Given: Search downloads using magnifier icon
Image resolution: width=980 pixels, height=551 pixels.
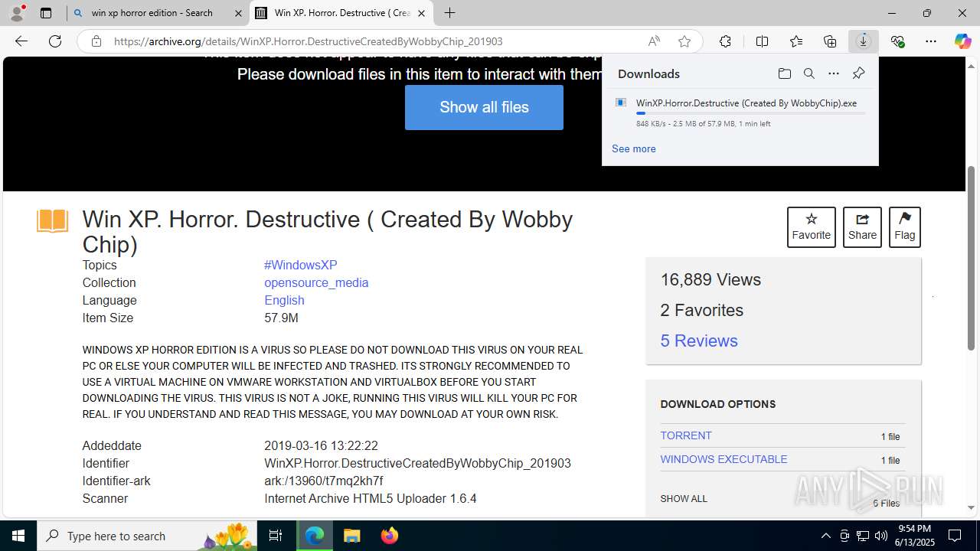Looking at the screenshot, I should [x=808, y=73].
